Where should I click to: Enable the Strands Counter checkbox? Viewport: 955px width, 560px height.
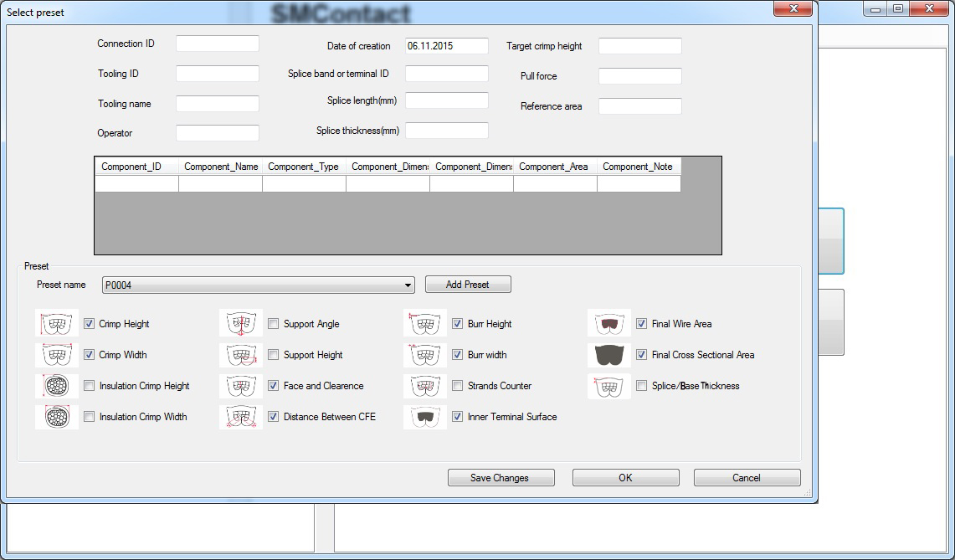(x=458, y=386)
